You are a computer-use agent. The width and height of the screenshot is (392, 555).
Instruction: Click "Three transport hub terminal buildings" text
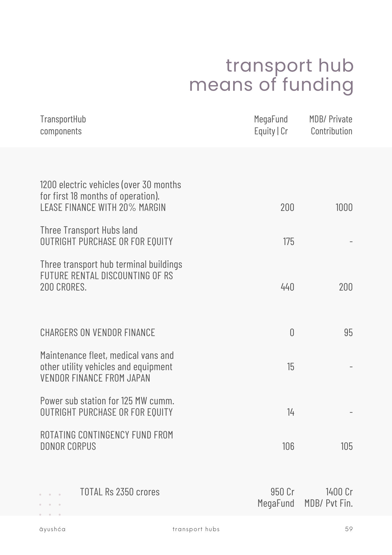point(111,264)
